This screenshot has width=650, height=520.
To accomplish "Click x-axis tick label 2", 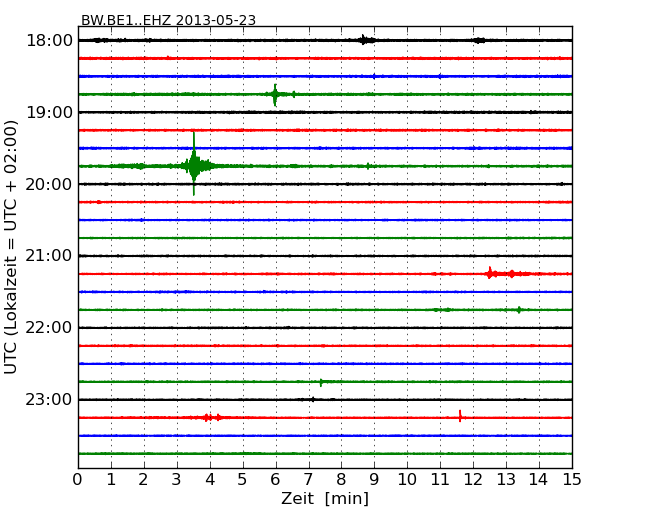I will point(143,480).
